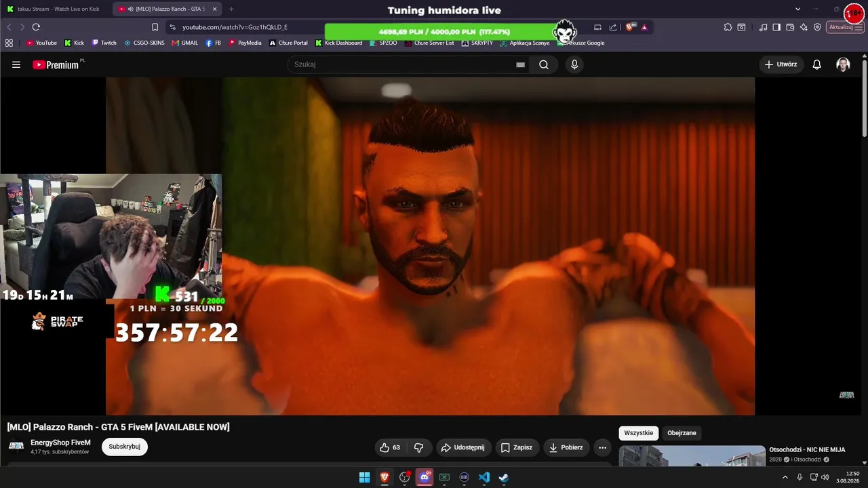Open a new browser tab
Image resolution: width=868 pixels, height=488 pixels.
[x=231, y=9]
